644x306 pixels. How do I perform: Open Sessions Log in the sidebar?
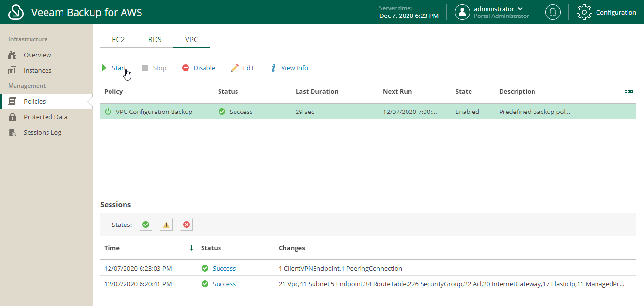(x=43, y=133)
